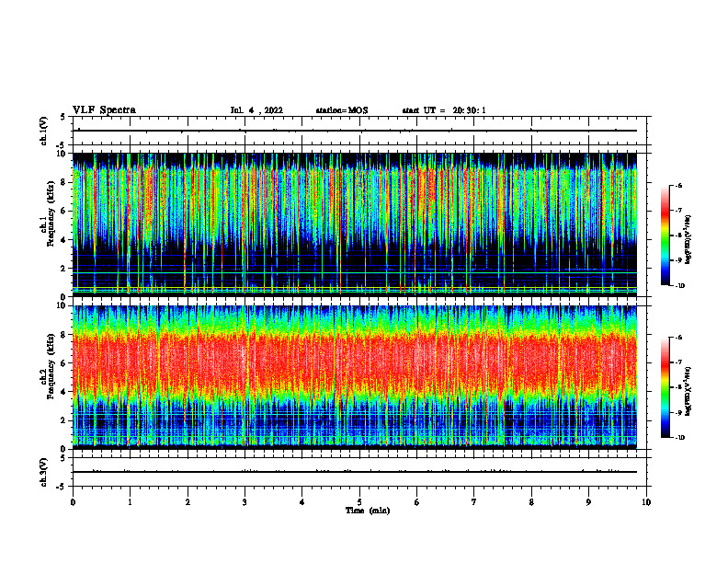This screenshot has height=563, width=728.
Task: Click the "-8" label on ch.1 color bar
Action: pyautogui.click(x=678, y=236)
